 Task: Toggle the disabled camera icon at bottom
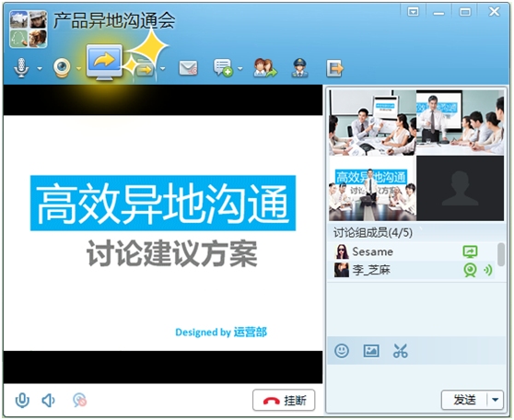coord(79,401)
